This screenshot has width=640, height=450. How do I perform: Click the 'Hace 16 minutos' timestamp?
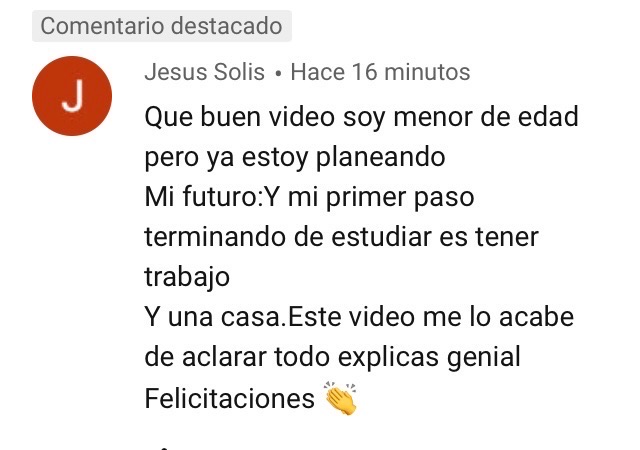pos(380,72)
